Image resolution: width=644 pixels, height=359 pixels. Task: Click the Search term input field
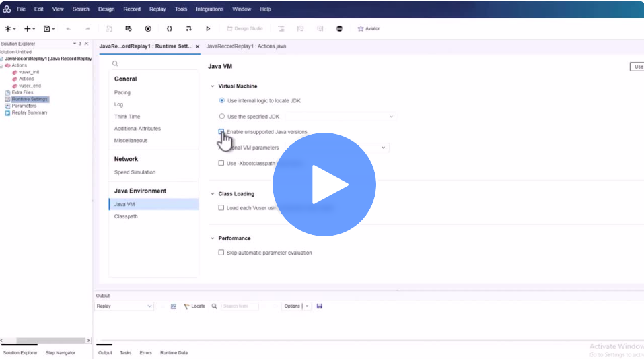(240, 306)
